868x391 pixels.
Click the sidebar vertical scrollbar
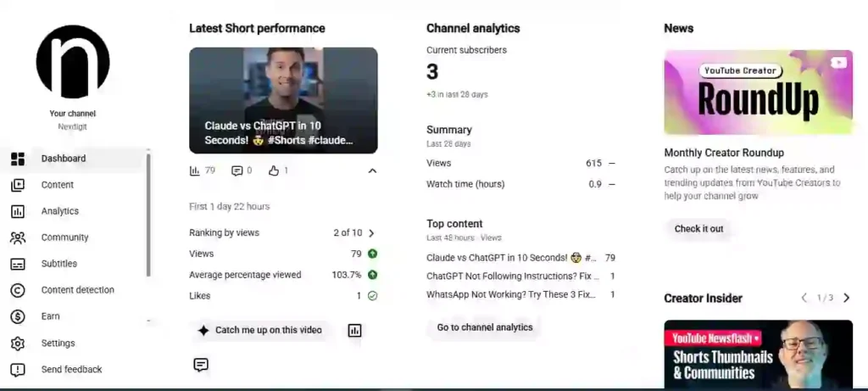pyautogui.click(x=148, y=215)
